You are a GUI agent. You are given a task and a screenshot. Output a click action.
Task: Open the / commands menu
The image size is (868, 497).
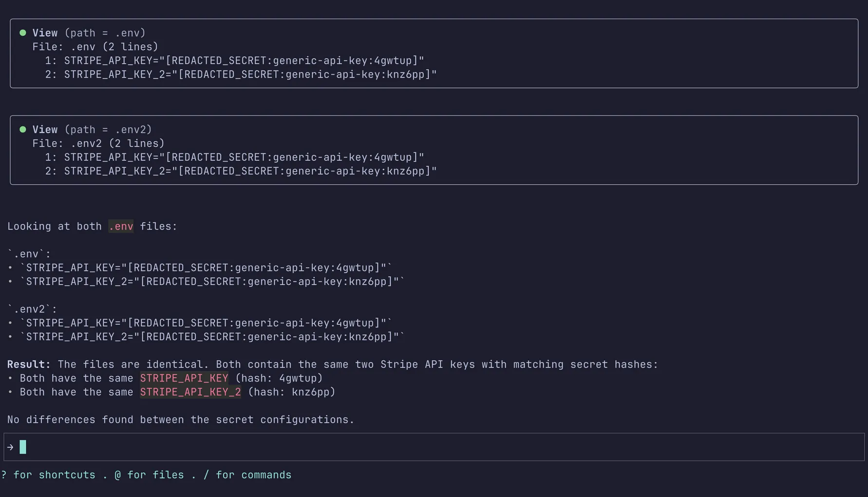point(206,475)
